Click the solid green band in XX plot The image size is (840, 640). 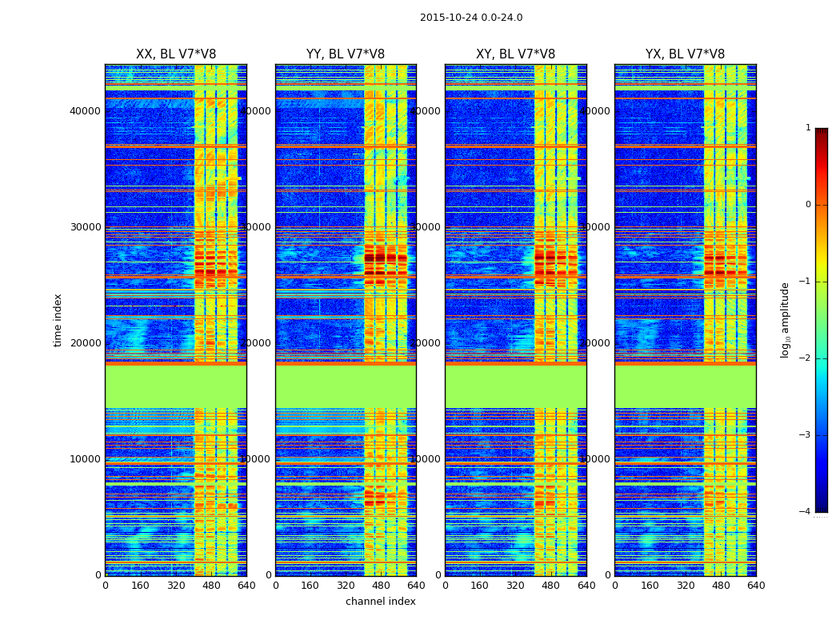point(175,386)
